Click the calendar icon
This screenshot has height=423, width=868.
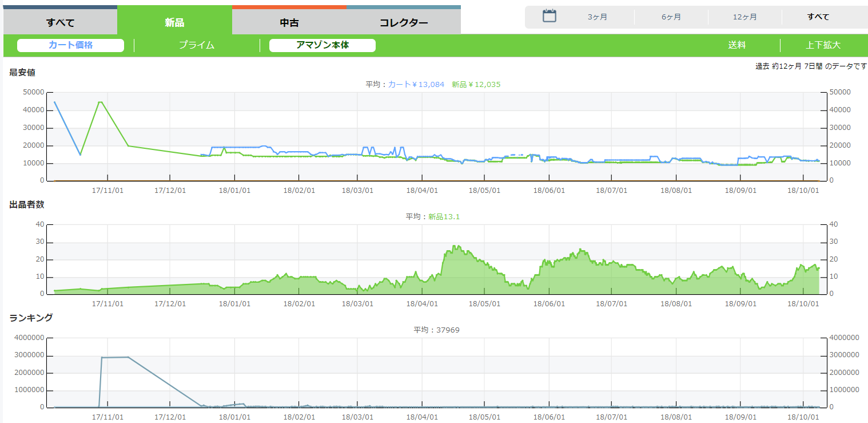coord(549,16)
